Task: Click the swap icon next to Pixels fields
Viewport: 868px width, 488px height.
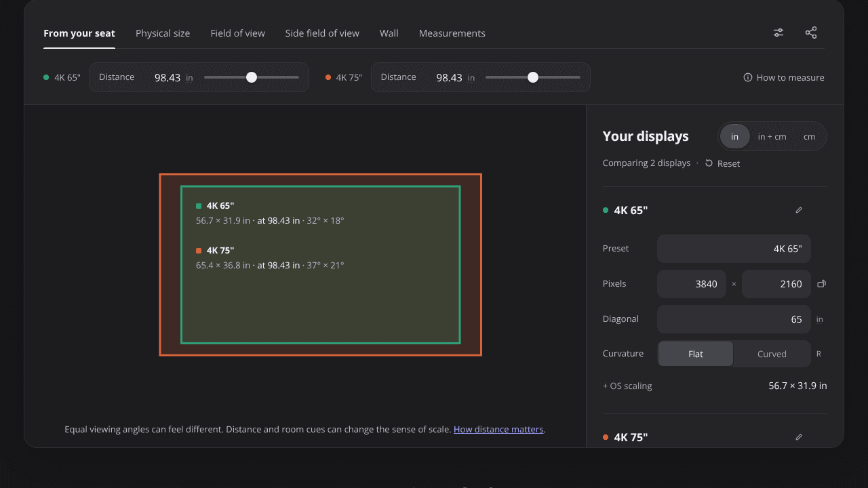Action: pos(821,284)
